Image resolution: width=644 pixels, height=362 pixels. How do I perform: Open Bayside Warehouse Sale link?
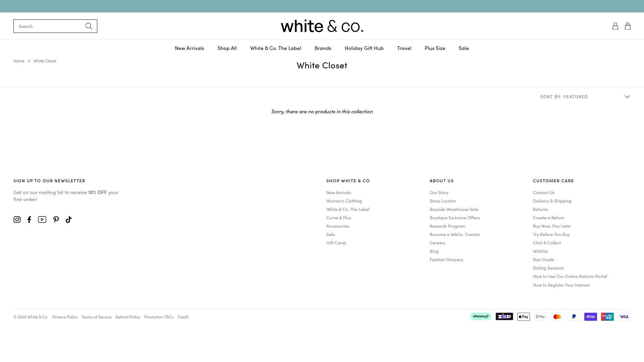[x=454, y=209]
